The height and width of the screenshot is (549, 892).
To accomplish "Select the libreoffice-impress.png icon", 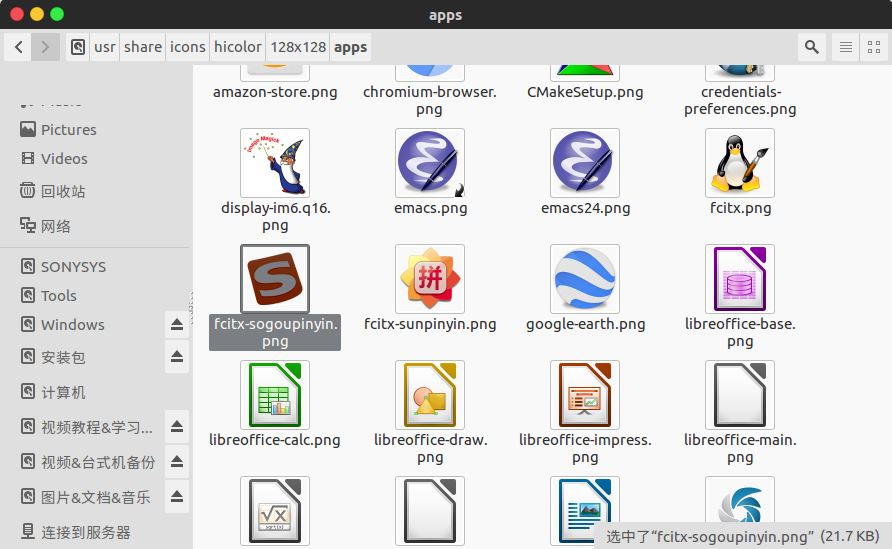I will point(585,395).
